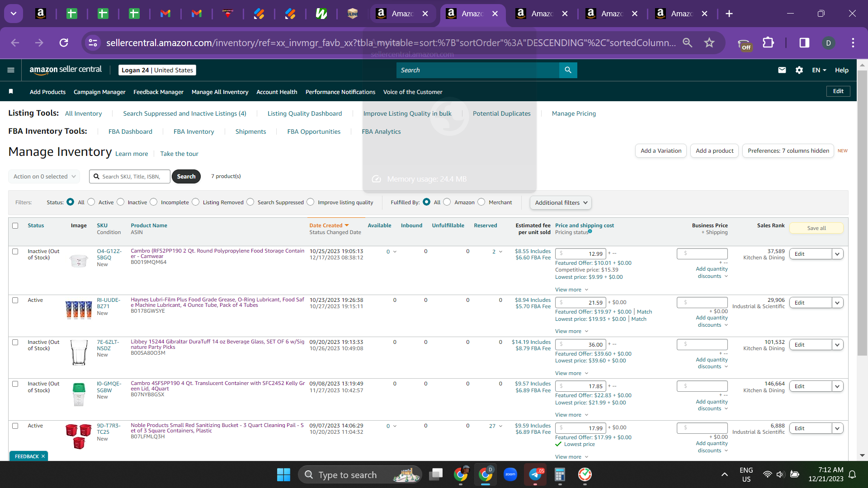Go to Manage All Inventory

point(220,92)
